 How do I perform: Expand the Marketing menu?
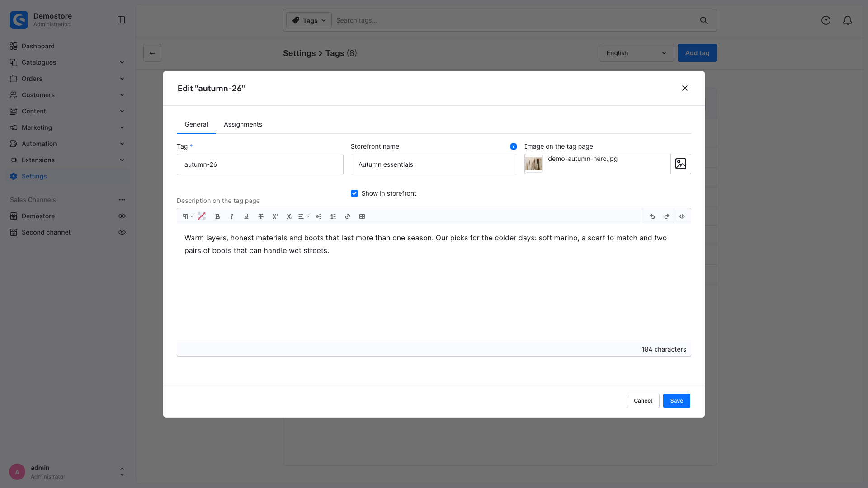point(67,127)
